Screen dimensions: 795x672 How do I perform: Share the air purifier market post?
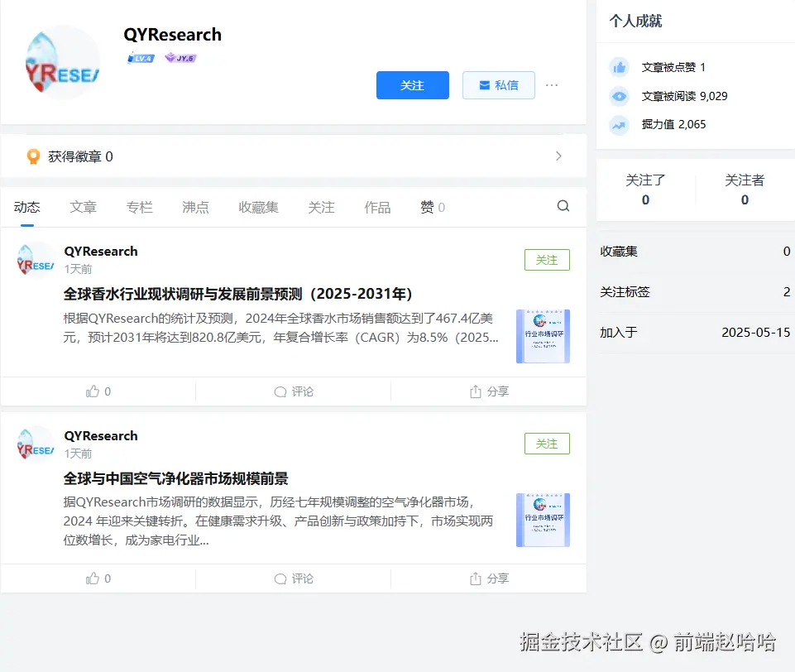click(488, 578)
